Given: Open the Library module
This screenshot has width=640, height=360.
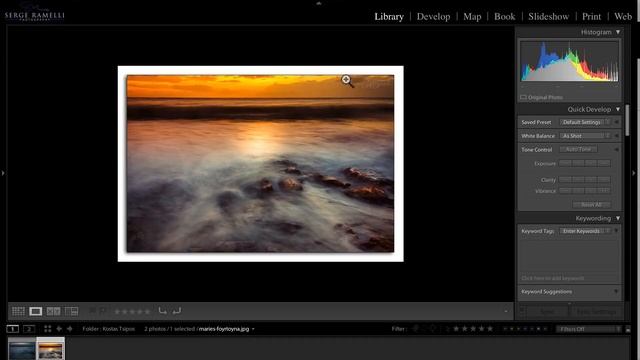Looking at the screenshot, I should (x=389, y=16).
